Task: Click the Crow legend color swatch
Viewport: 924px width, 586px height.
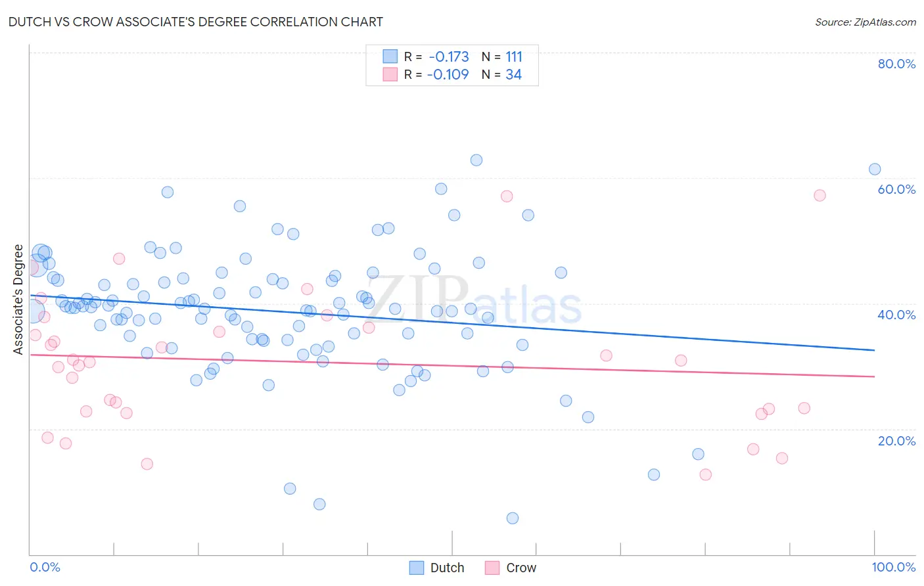Action: [492, 568]
